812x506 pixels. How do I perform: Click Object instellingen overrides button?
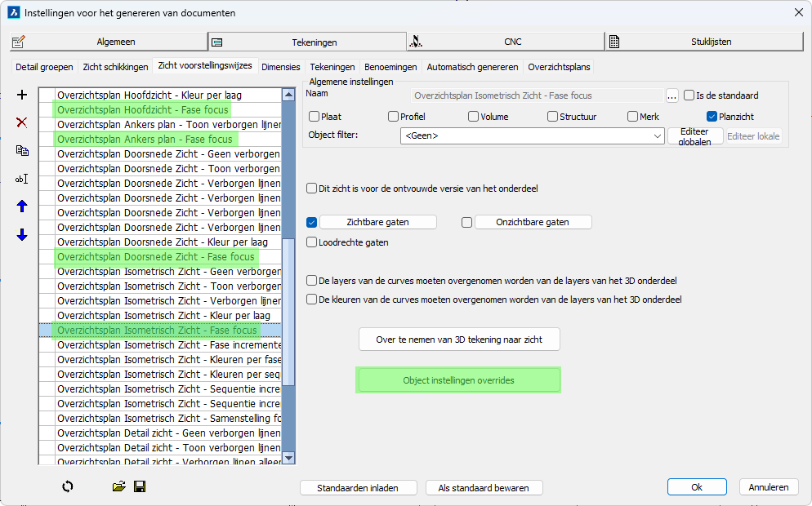coord(458,380)
